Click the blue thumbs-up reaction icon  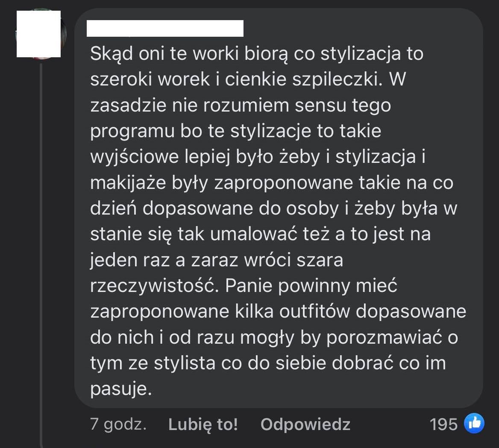coord(474,424)
